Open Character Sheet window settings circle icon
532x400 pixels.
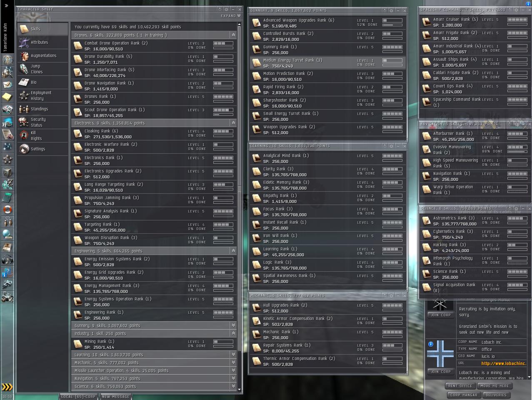point(226,9)
